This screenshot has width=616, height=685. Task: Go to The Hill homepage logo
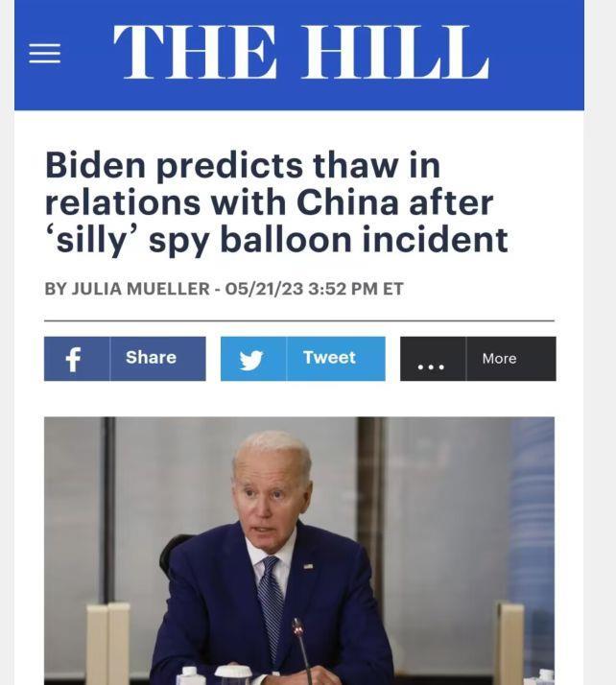[x=301, y=52]
